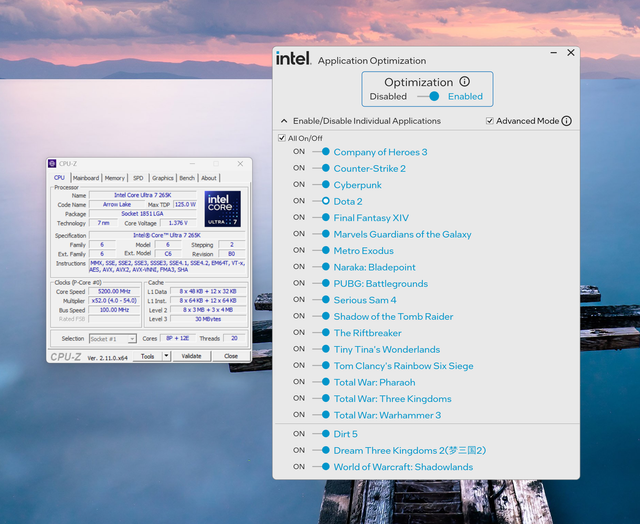Toggle optimization for Counter-Strike 2
The image size is (640, 524).
321,168
